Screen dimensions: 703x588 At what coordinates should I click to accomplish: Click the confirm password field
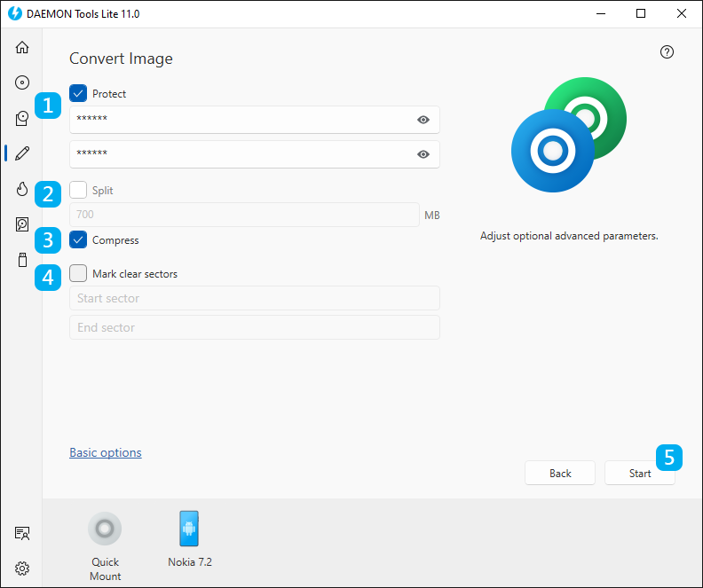click(x=255, y=154)
